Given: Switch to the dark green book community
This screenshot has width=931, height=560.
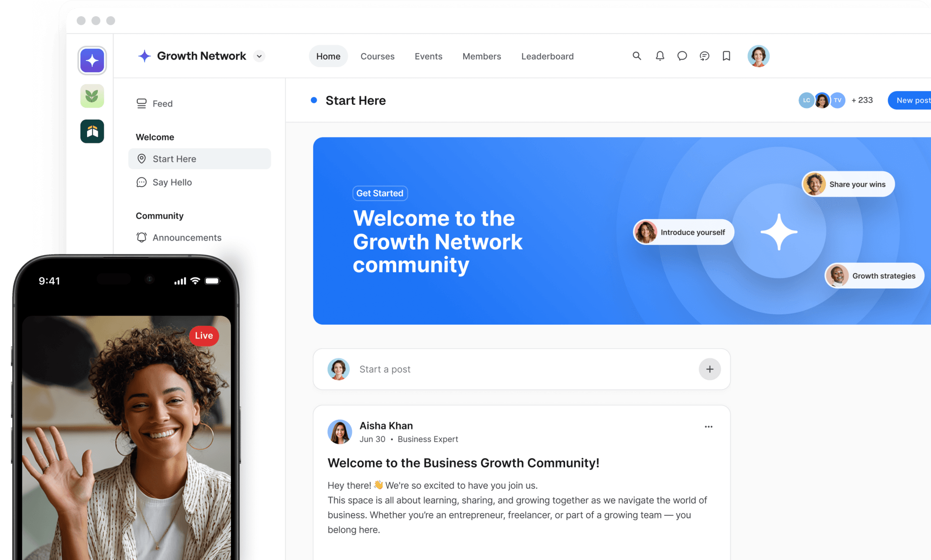Looking at the screenshot, I should tap(92, 131).
